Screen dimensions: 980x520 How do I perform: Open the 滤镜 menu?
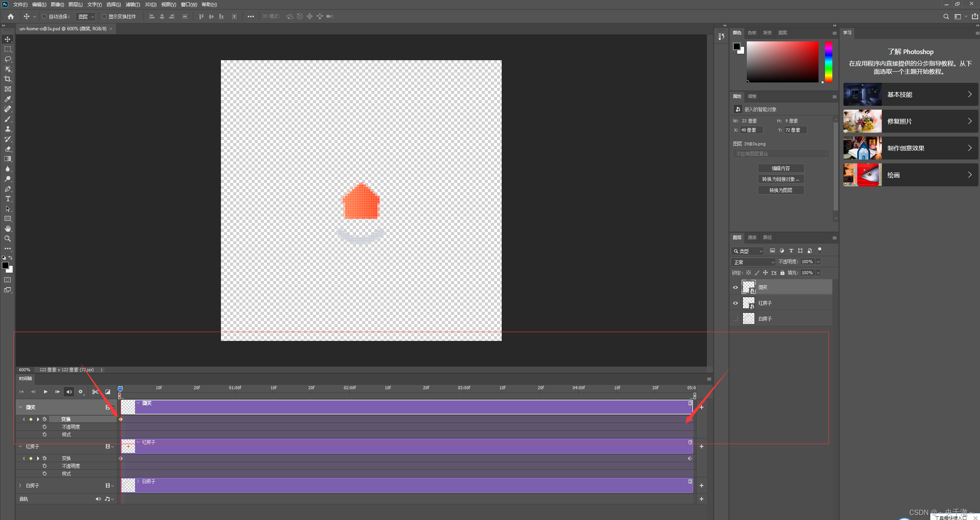[132, 5]
